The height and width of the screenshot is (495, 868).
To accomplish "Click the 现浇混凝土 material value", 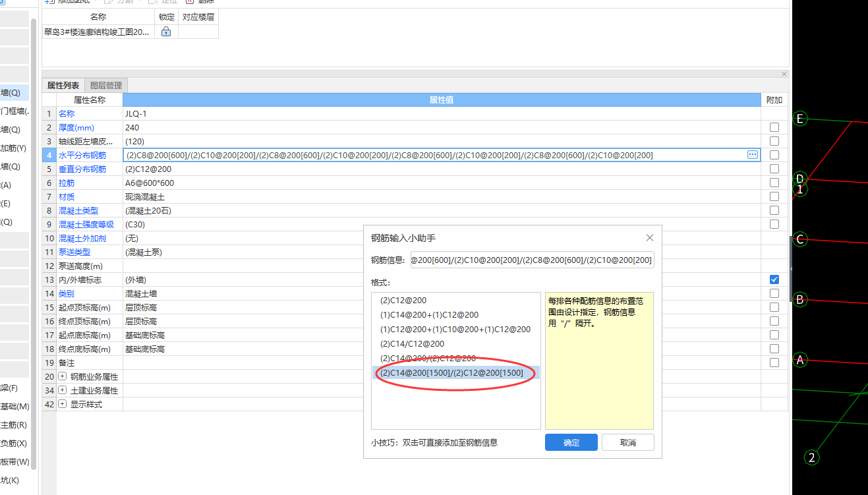I will [x=442, y=196].
